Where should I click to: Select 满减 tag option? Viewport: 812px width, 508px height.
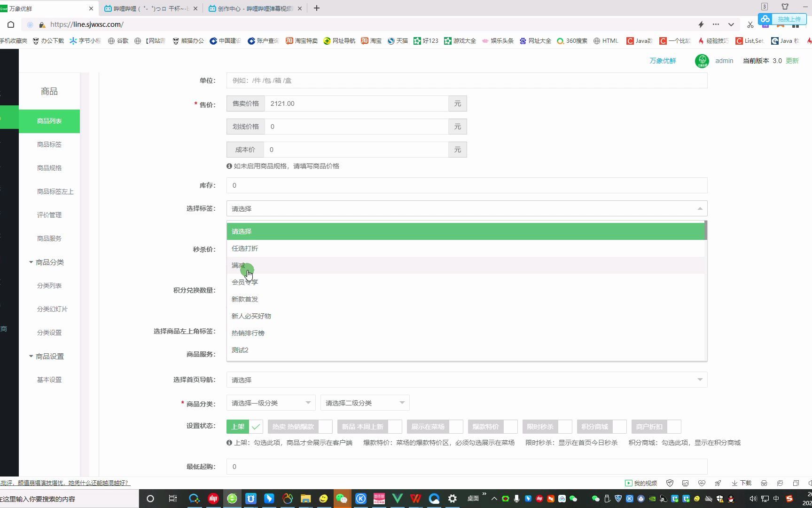(x=466, y=265)
